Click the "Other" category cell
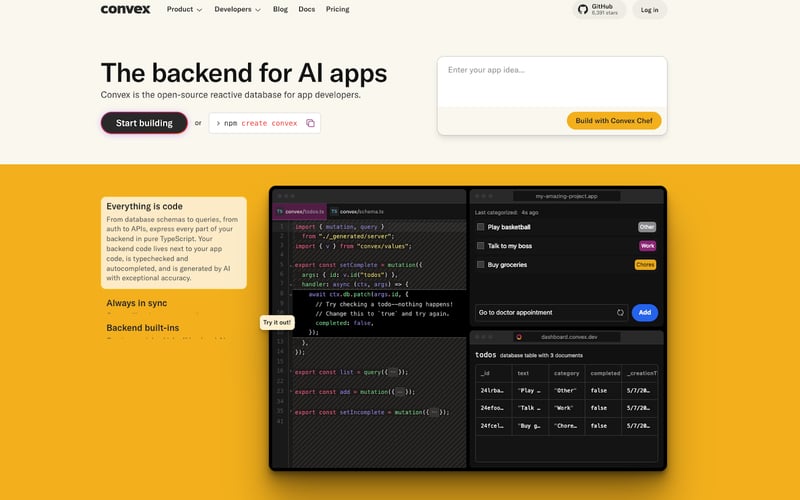Image resolution: width=800 pixels, height=500 pixels. (567, 390)
